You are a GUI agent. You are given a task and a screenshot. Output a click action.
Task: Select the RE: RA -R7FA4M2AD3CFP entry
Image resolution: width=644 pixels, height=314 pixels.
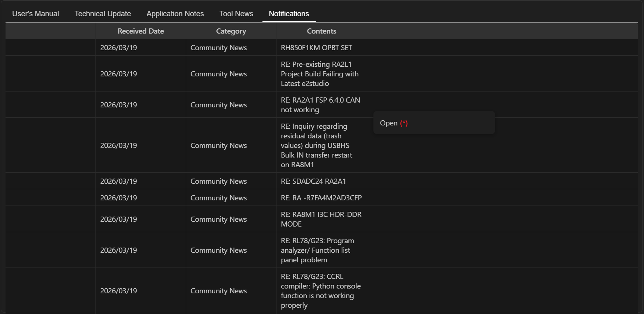[x=321, y=198]
